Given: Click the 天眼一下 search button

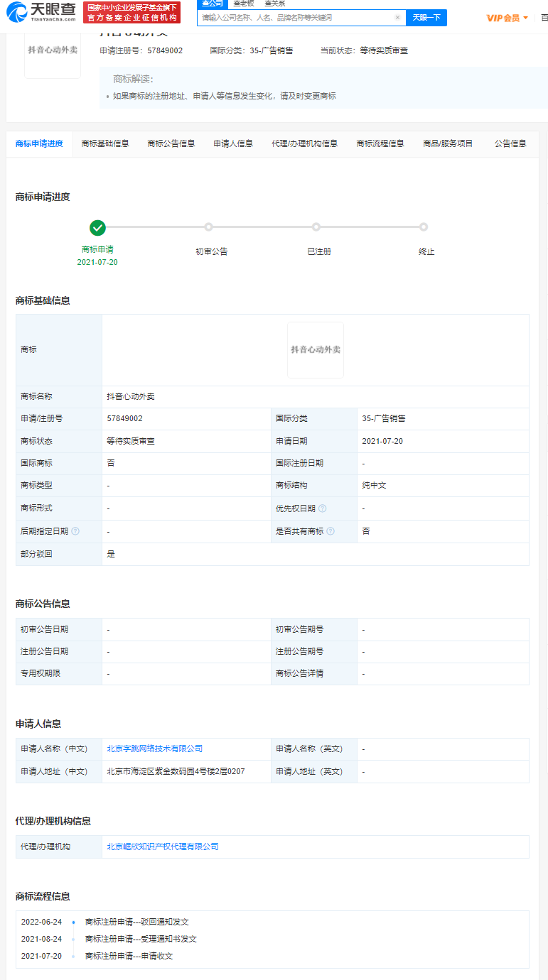Looking at the screenshot, I should click(x=426, y=17).
